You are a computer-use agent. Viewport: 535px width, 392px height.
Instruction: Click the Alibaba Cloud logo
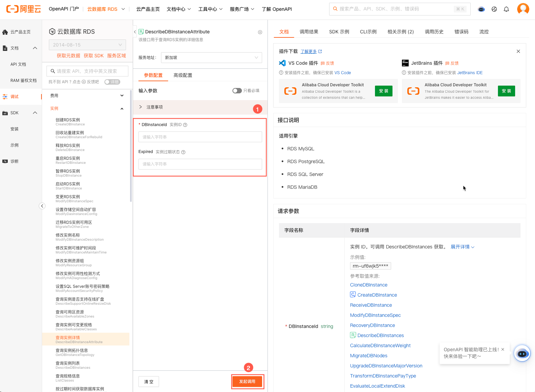pyautogui.click(x=24, y=9)
